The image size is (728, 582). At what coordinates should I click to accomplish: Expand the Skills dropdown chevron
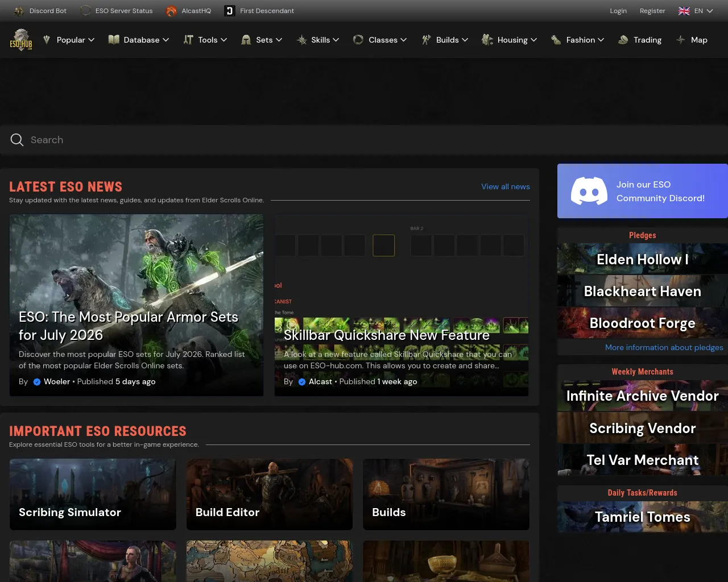[x=336, y=40]
